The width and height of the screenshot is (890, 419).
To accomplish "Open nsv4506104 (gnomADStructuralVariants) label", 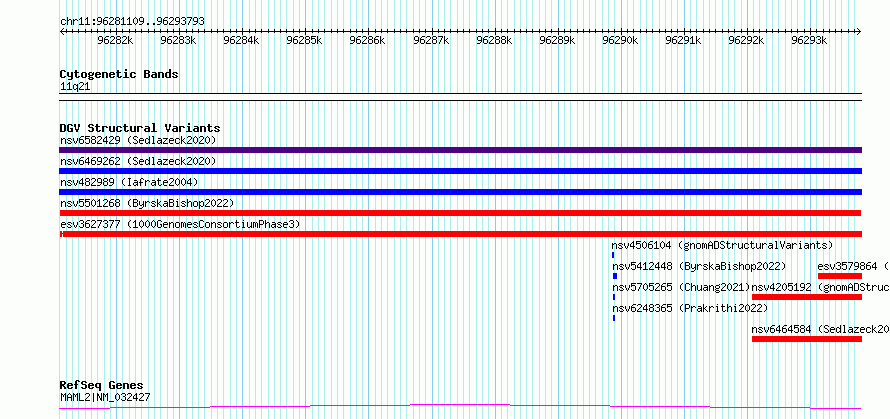I will 722,245.
